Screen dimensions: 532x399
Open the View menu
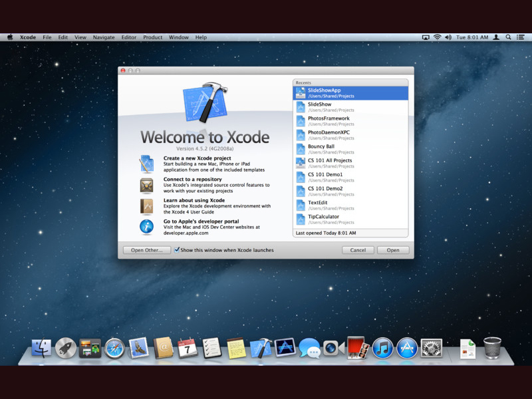[x=80, y=37]
